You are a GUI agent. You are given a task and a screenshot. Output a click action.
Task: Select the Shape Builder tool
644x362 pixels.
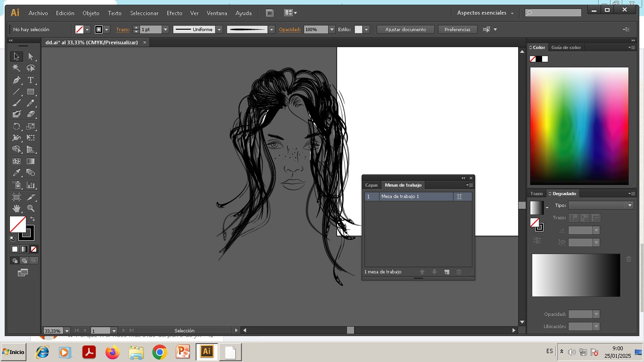coord(17,149)
